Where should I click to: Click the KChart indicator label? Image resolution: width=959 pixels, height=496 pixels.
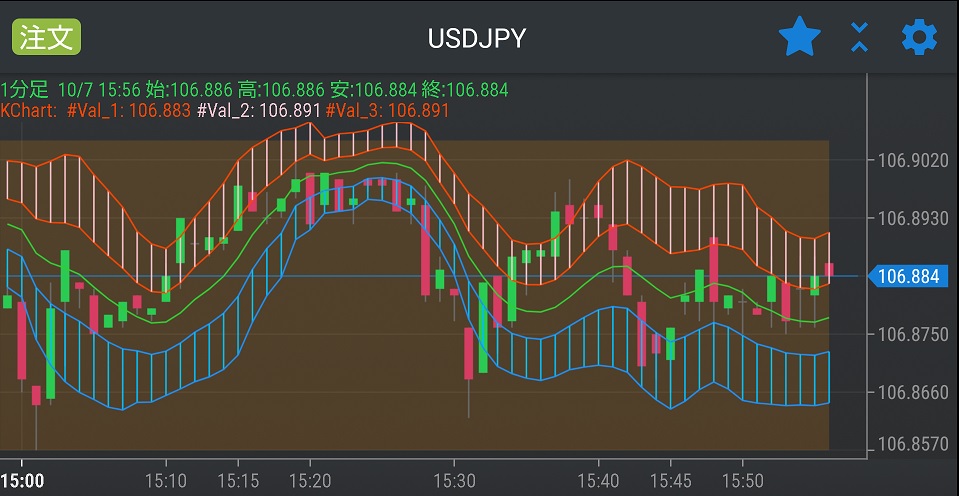pos(29,111)
